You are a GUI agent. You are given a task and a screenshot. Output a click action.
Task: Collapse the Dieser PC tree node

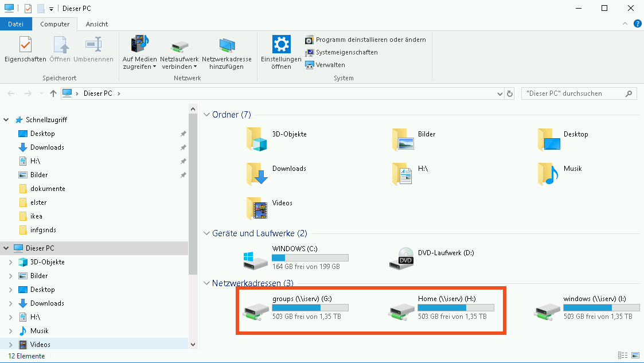tap(6, 248)
